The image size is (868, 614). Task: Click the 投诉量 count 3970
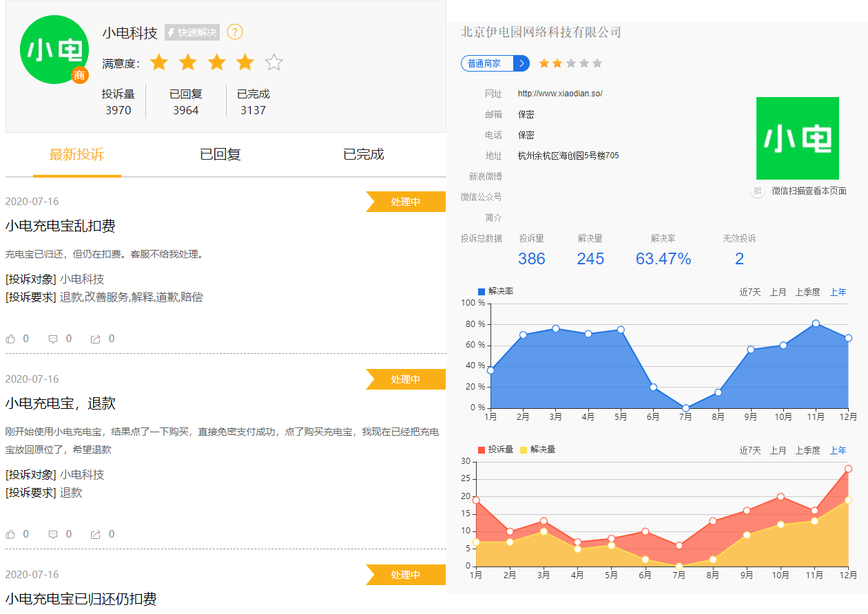[118, 110]
